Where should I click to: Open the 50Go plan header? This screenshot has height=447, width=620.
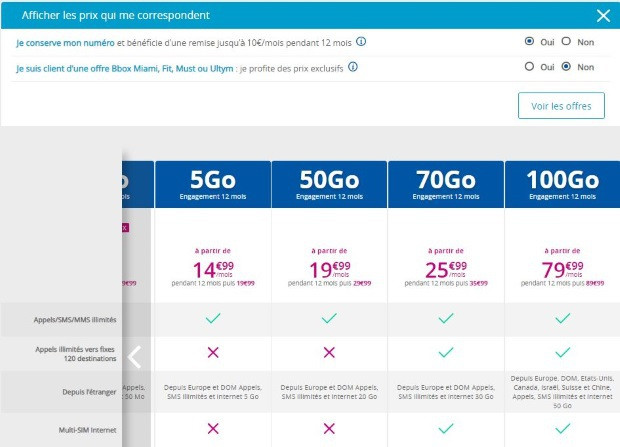tap(329, 184)
